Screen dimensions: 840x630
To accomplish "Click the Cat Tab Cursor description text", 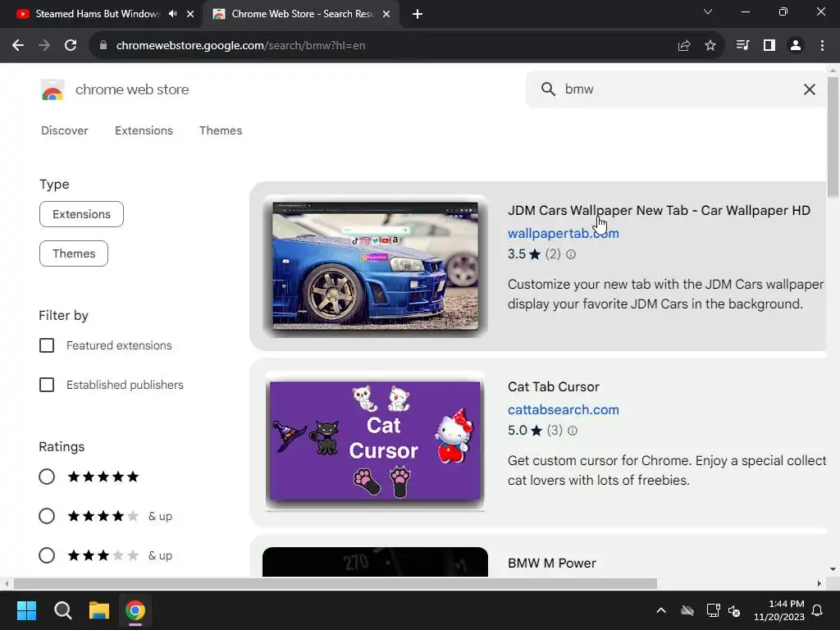I will tap(667, 470).
